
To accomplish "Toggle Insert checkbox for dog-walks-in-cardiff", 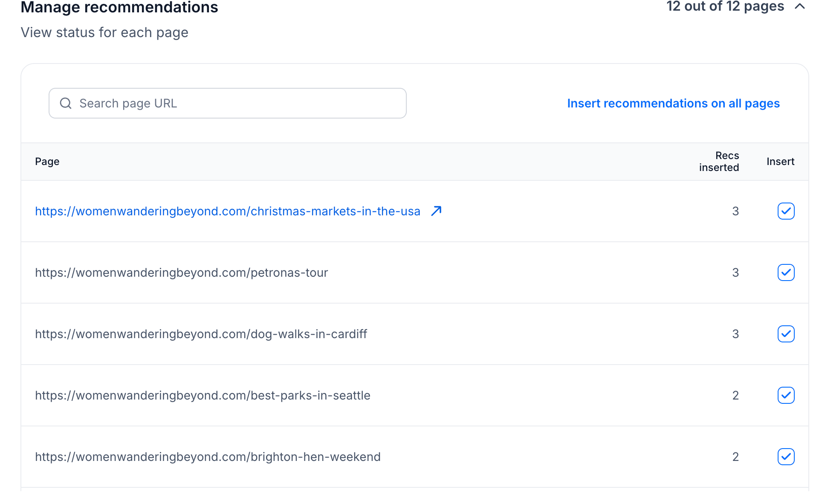I will click(786, 334).
